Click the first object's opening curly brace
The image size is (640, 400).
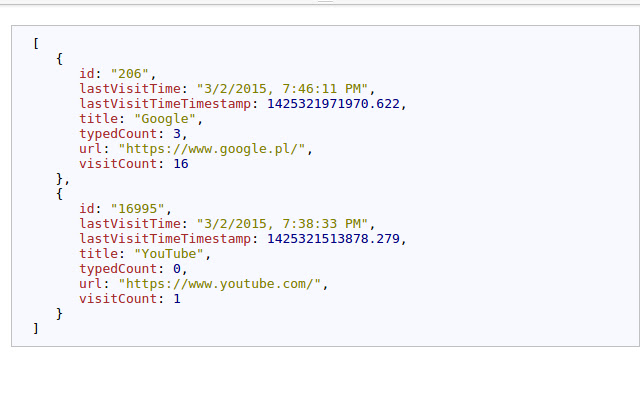(60, 59)
